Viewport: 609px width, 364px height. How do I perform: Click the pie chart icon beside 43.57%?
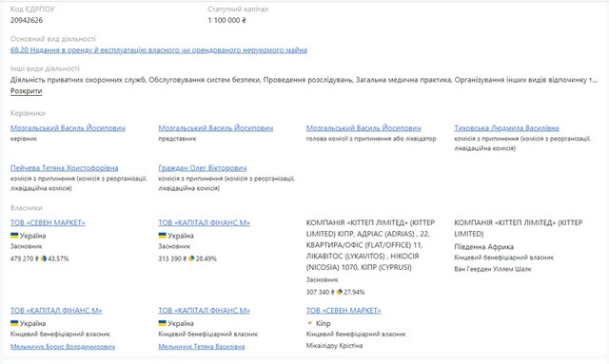click(44, 259)
